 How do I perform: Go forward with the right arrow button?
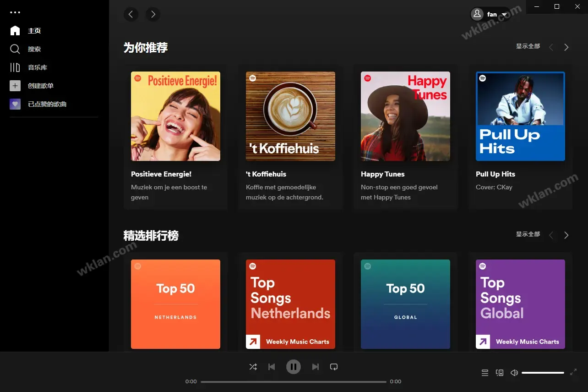[153, 14]
